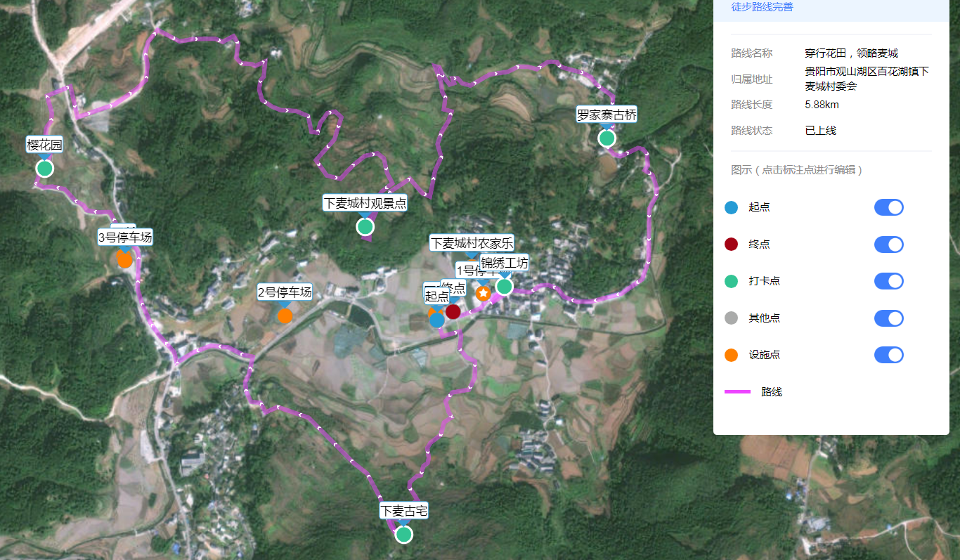Click the 罗家寨古桥 check-in marker
The width and height of the screenshot is (960, 560).
[x=607, y=138]
